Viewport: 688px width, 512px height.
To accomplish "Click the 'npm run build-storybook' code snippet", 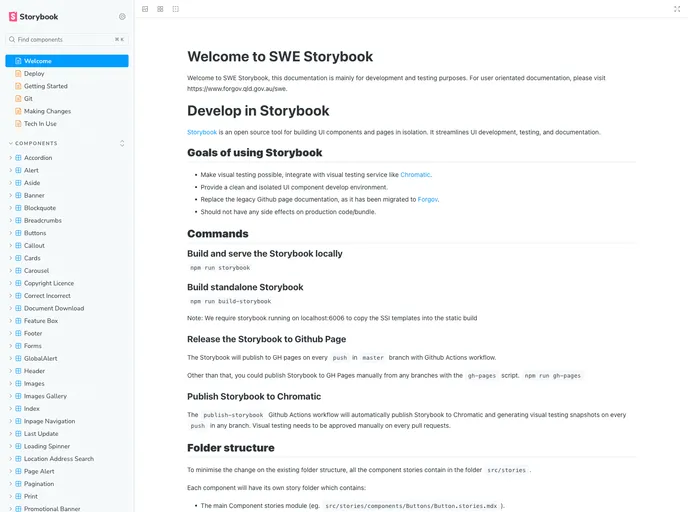I will 230,301.
